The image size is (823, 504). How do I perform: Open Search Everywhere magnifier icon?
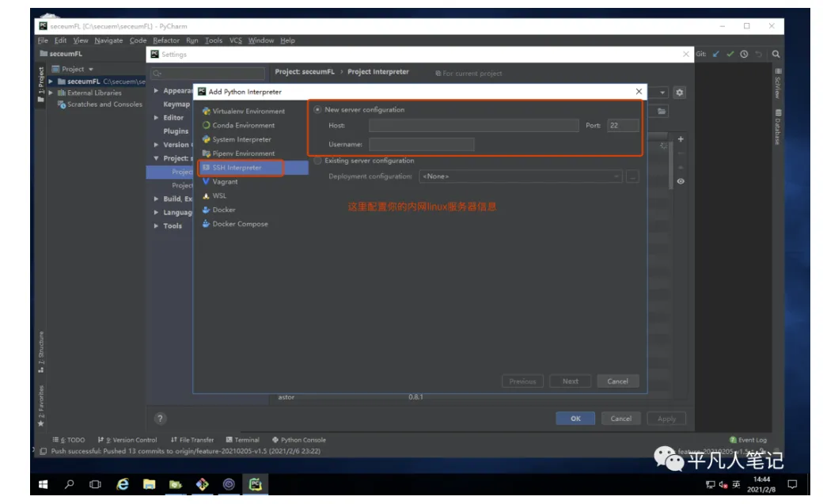point(776,54)
